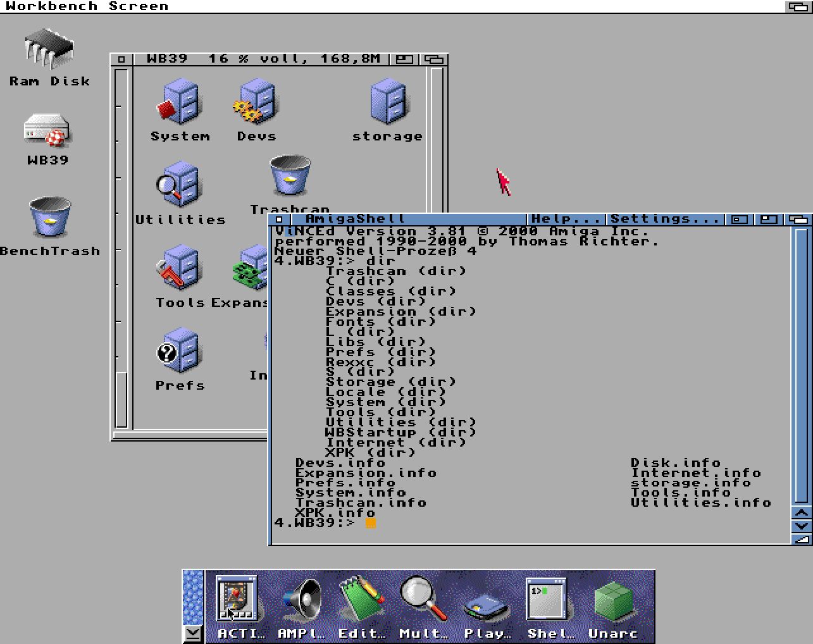Launch the AMPl... speaker dock icon
Screen dimensions: 813x644
coord(302,599)
